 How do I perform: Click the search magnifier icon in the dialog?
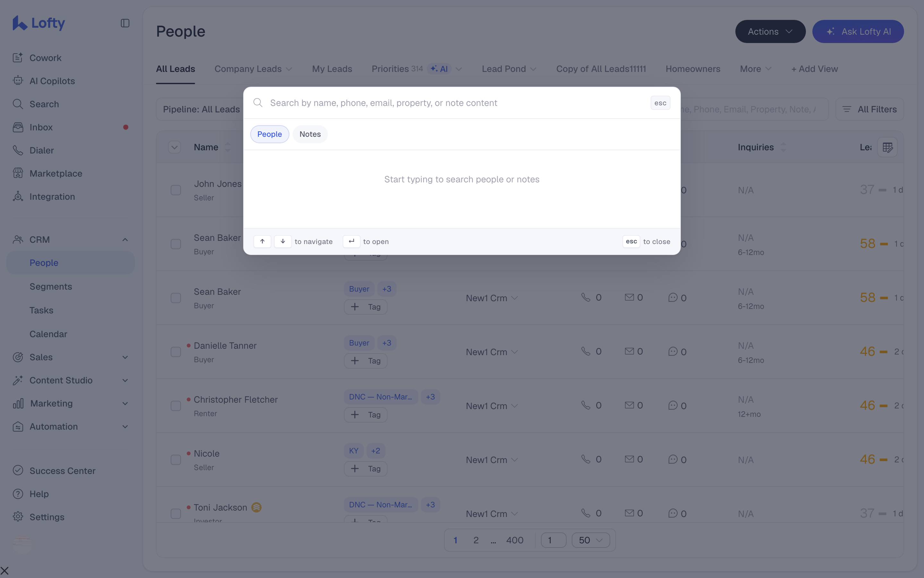(x=258, y=103)
